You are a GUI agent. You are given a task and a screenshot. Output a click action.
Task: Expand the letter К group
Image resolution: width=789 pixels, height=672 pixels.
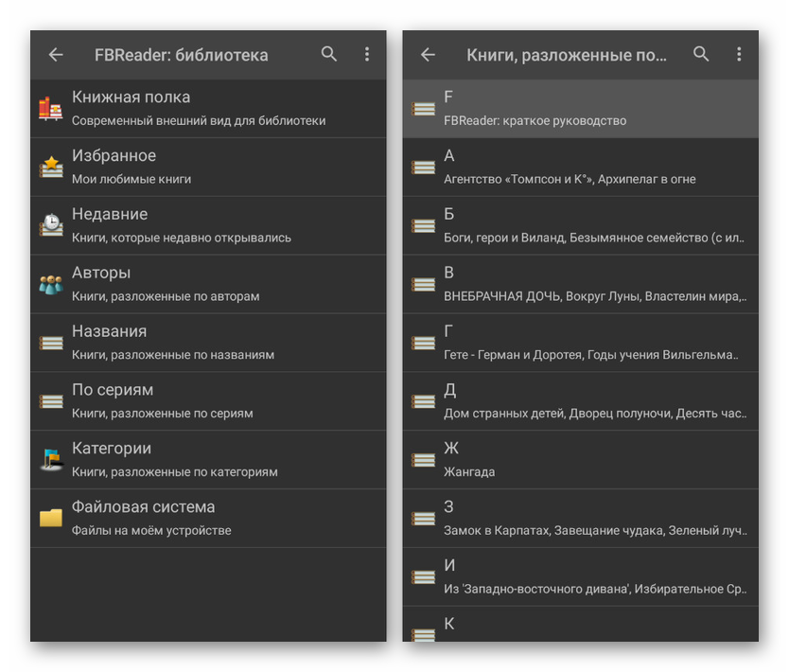click(581, 624)
